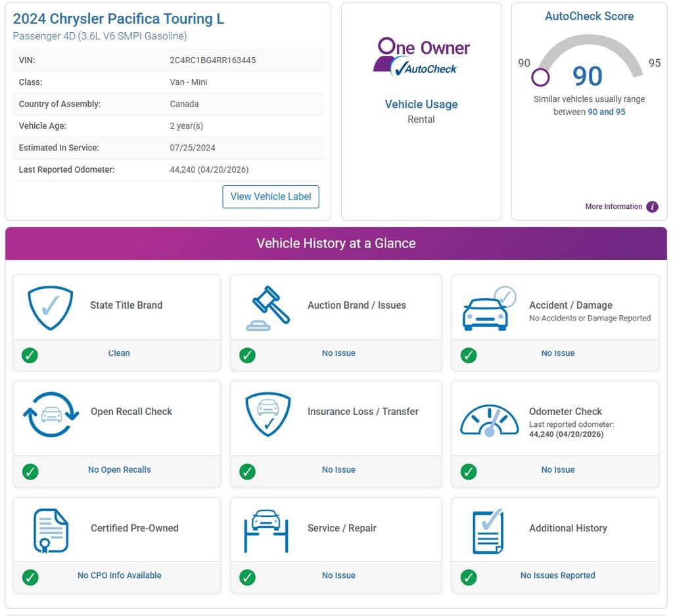
Task: Click green checkmark beside No Issues Reported
Action: click(x=468, y=577)
